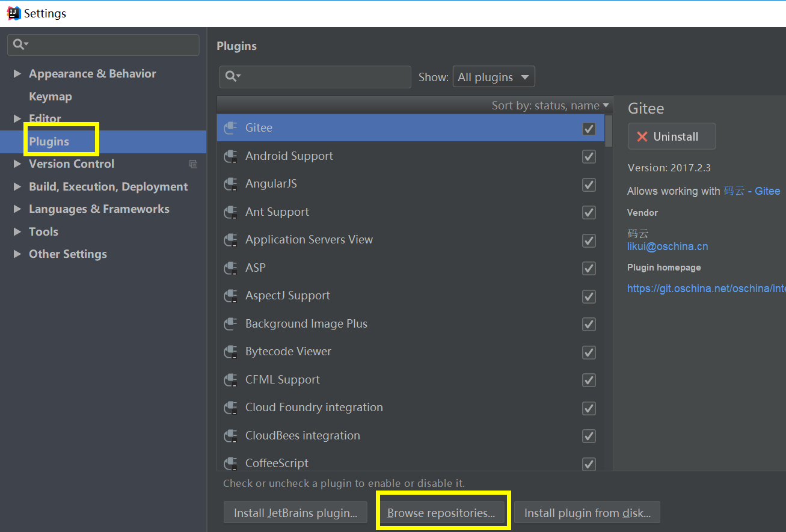The image size is (786, 532).
Task: Click the CloudBees integration plugin icon
Action: pyautogui.click(x=230, y=436)
